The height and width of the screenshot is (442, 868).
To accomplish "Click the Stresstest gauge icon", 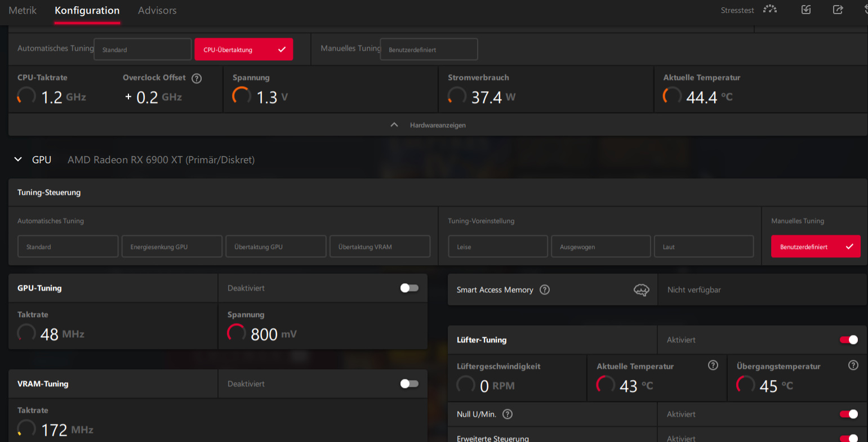I will 770,10.
